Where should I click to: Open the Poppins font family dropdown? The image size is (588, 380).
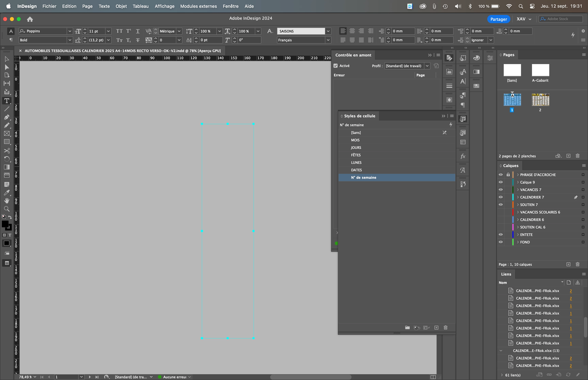pyautogui.click(x=70, y=31)
